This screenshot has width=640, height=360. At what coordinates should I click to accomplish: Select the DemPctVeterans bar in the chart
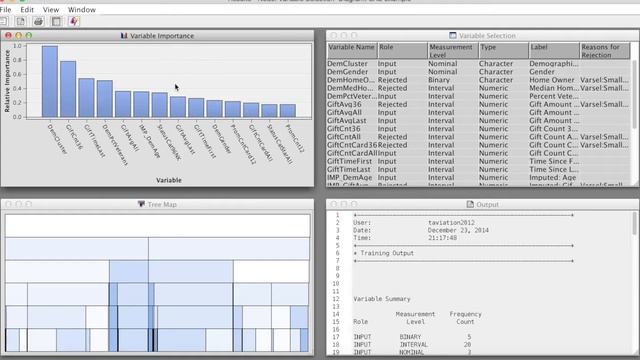pyautogui.click(x=105, y=99)
